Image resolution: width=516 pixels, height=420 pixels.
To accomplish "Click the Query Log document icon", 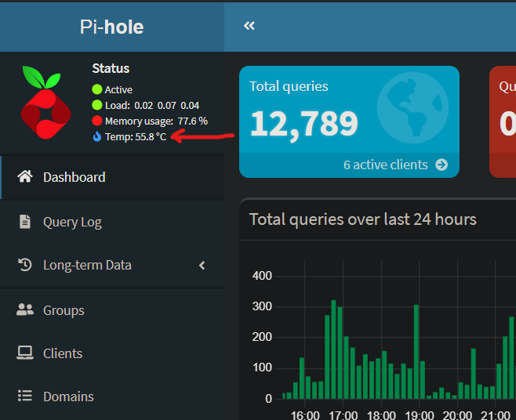I will 25,221.
